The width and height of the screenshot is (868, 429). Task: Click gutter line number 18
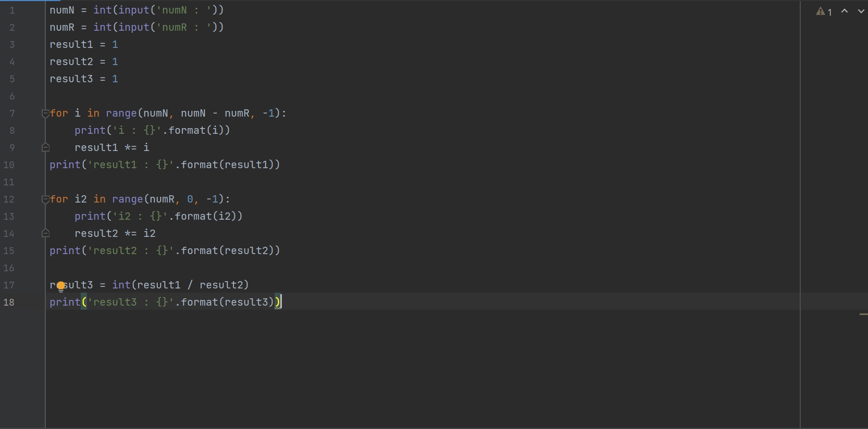(9, 302)
